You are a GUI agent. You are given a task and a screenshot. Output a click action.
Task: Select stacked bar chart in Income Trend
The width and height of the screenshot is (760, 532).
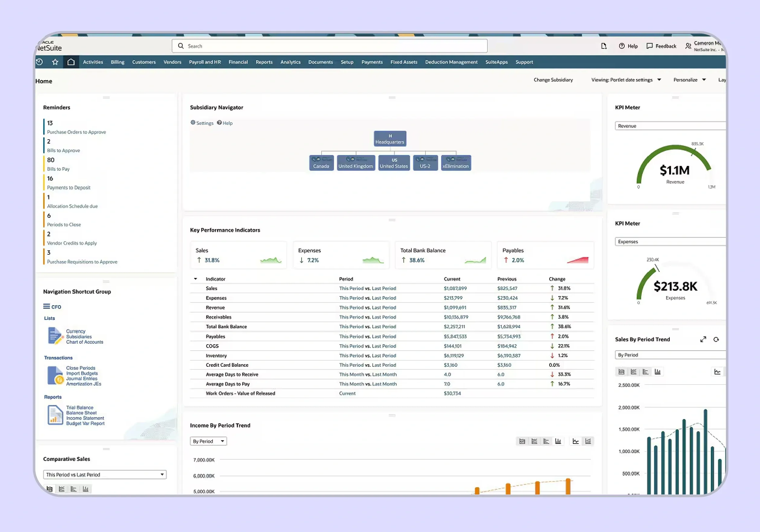[x=534, y=441]
